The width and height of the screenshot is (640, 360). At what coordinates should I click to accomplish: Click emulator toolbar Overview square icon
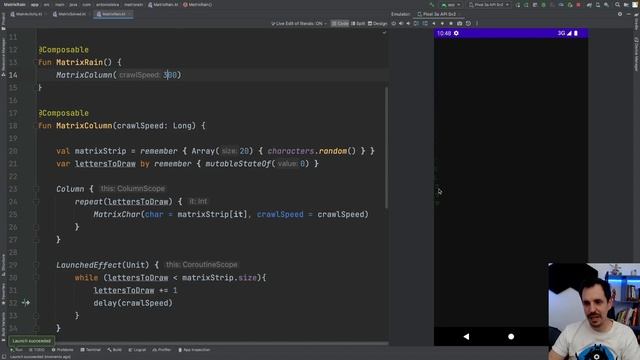coord(451,23)
